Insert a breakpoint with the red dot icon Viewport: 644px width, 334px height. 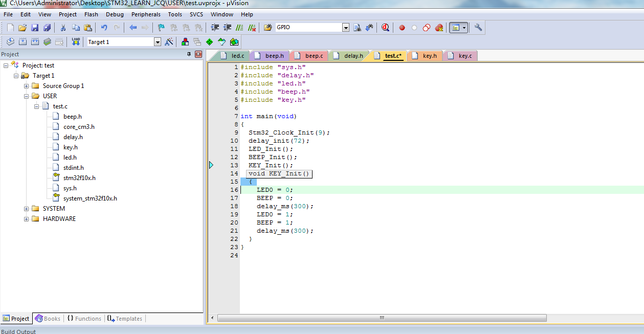point(402,28)
